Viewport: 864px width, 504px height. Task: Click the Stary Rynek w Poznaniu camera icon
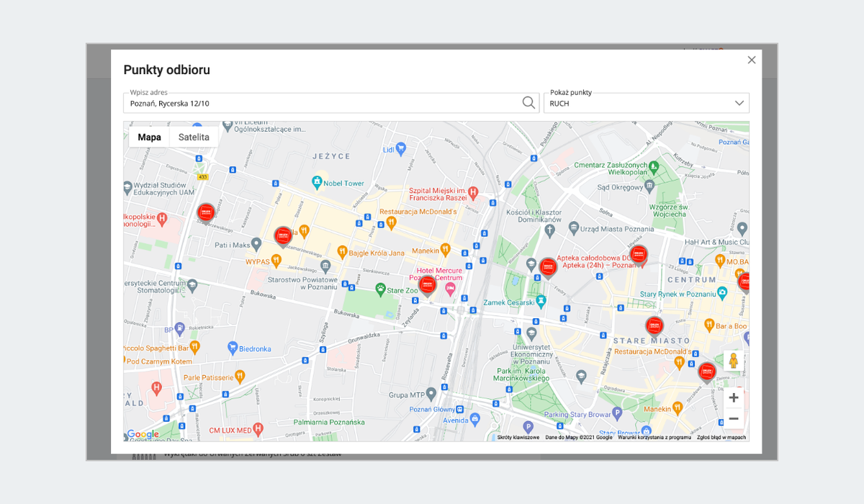click(723, 294)
